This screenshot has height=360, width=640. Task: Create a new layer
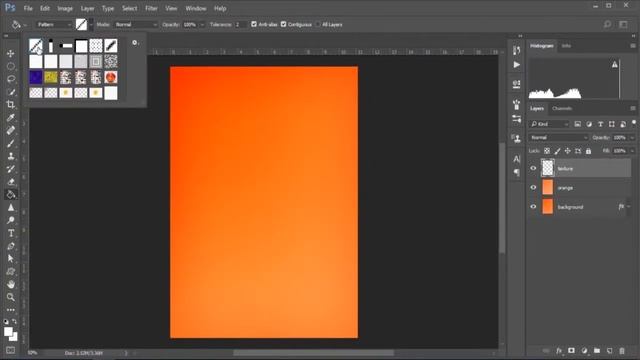click(x=609, y=351)
